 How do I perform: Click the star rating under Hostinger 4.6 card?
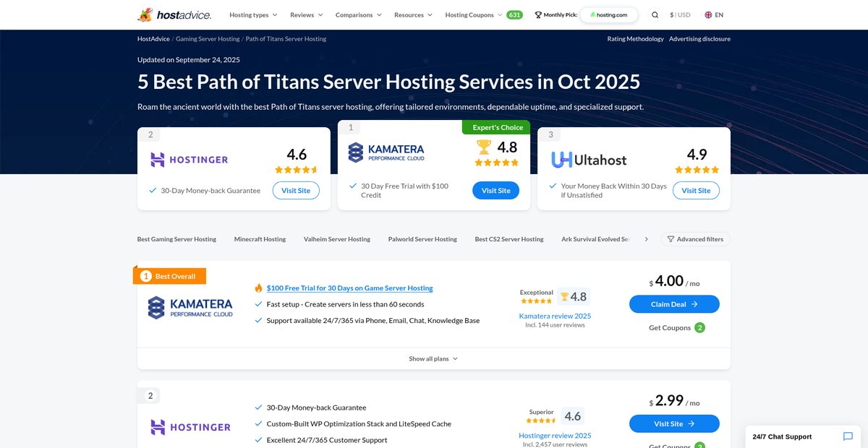pos(297,170)
